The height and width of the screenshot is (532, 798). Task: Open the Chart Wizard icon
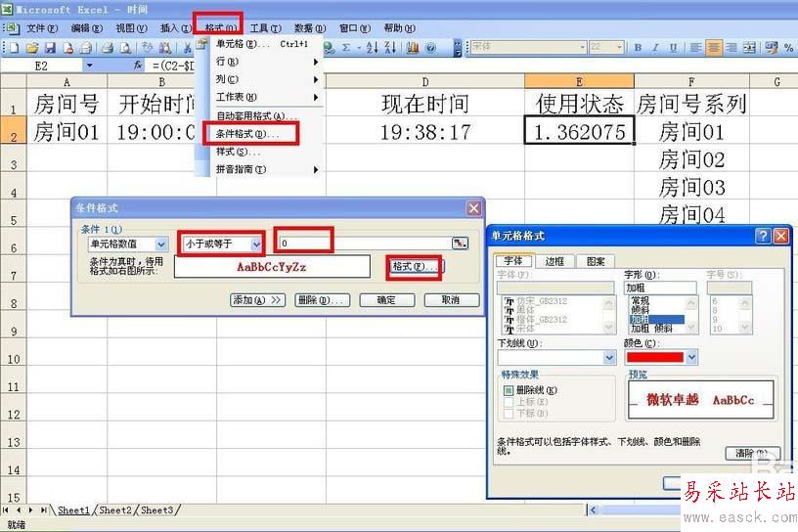(413, 48)
